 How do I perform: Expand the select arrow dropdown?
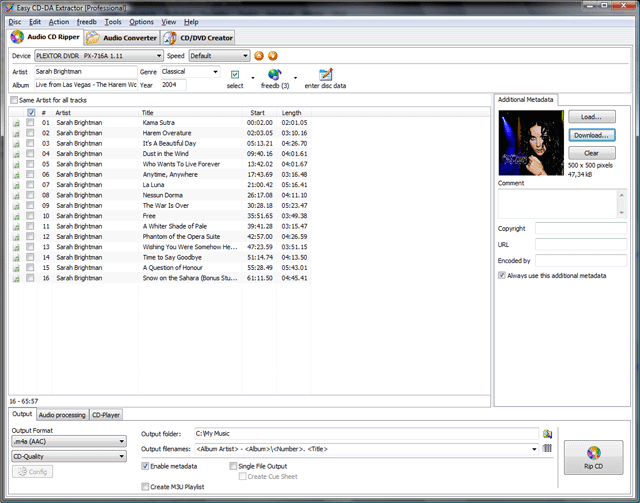coord(253,78)
